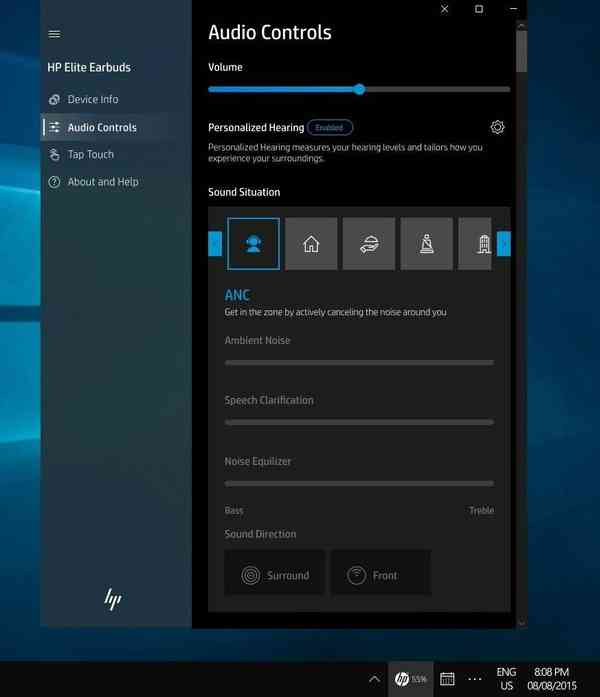Image resolution: width=600 pixels, height=697 pixels.
Task: Choose the third sound situation tile
Action: point(369,244)
